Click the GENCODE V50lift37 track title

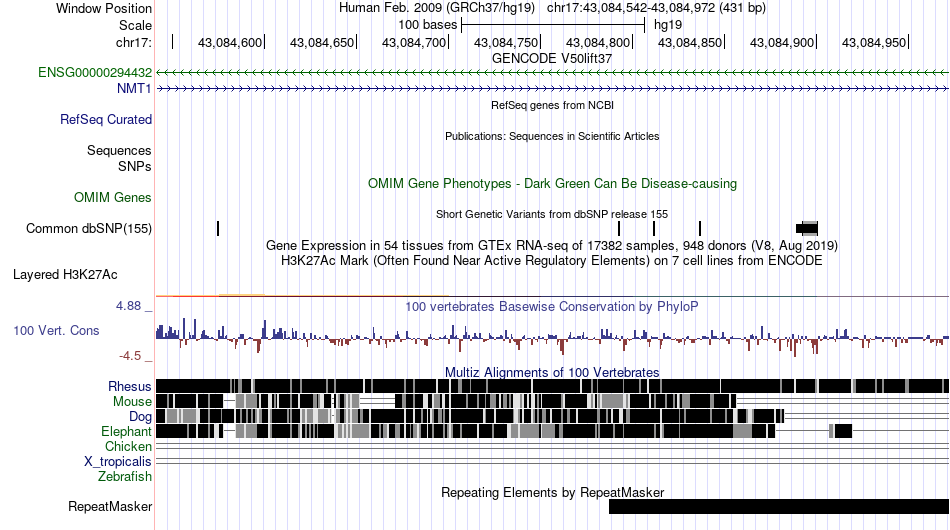click(x=552, y=59)
